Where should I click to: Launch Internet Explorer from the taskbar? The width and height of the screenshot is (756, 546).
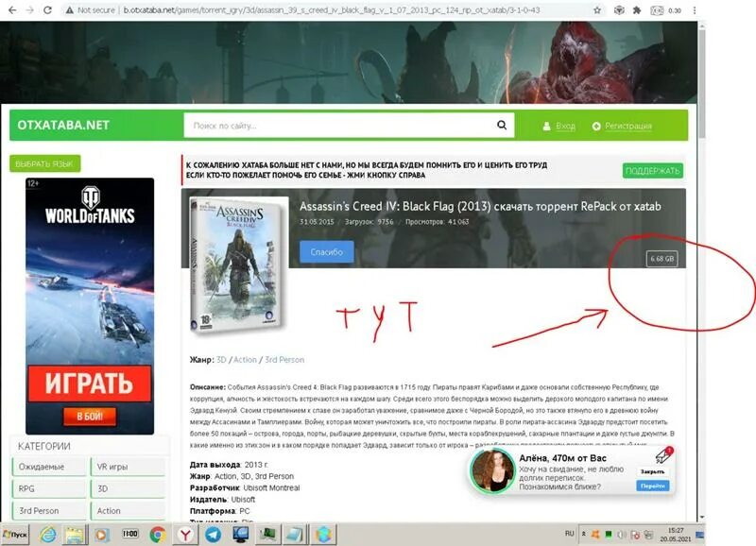[x=48, y=534]
